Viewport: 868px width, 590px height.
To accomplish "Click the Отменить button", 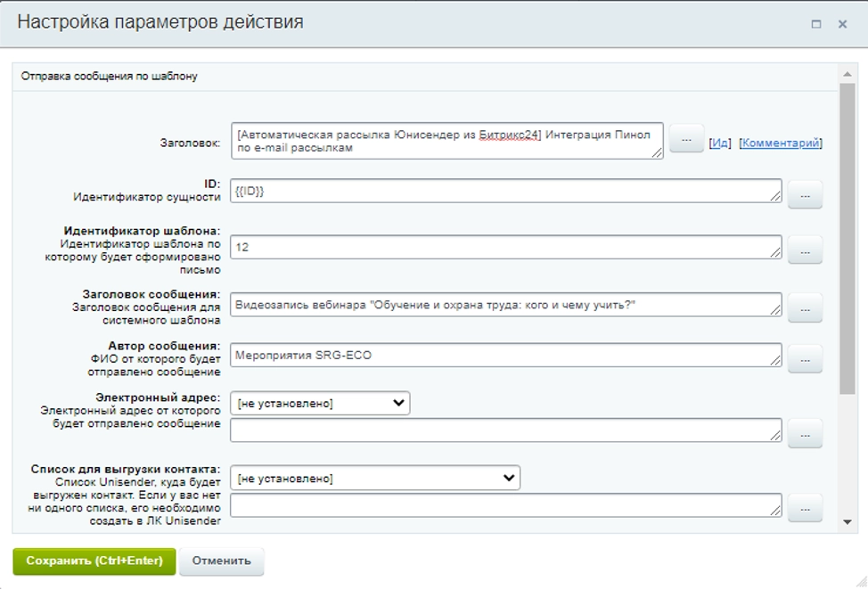I will (x=222, y=561).
